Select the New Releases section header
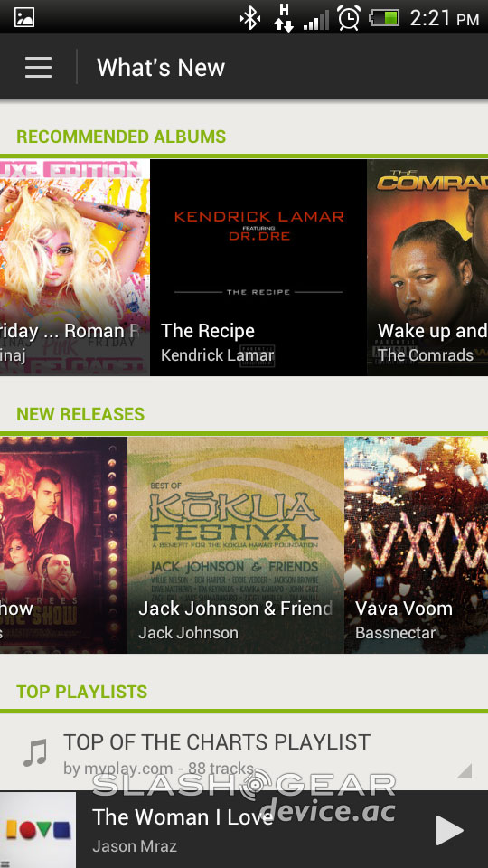 [80, 414]
